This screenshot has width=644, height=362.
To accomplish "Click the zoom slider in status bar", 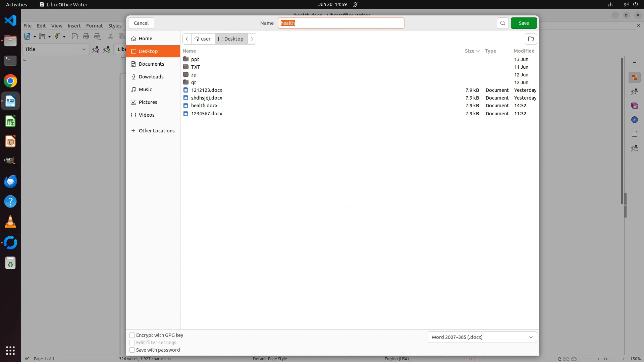I will (x=605, y=359).
